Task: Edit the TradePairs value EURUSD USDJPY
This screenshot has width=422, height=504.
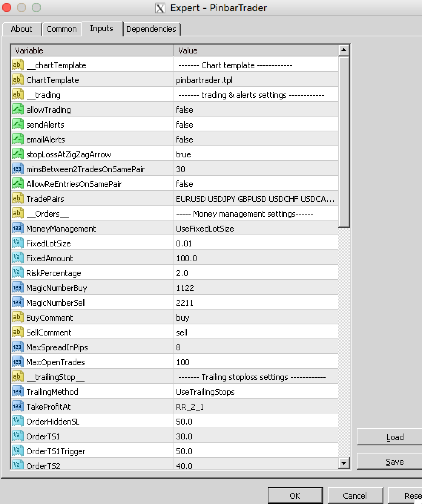Action: [x=256, y=199]
